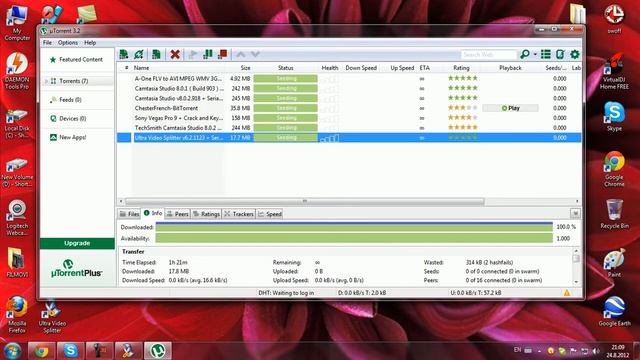Open the File menu

(x=47, y=42)
